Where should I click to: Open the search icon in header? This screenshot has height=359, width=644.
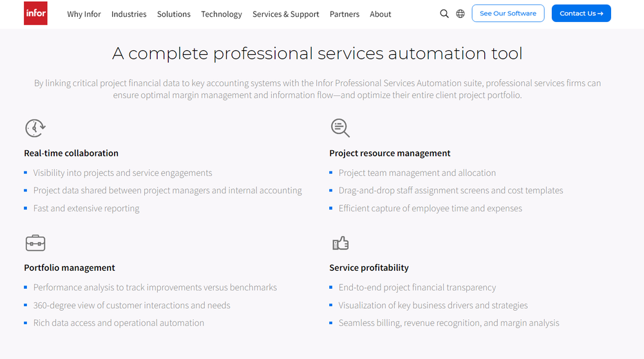click(x=444, y=14)
